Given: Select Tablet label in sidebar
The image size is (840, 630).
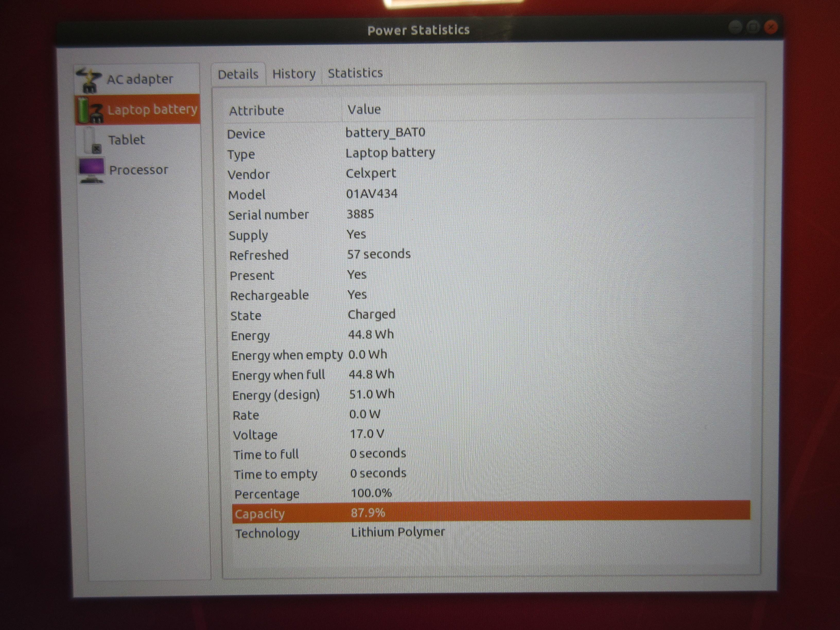Looking at the screenshot, I should [126, 140].
